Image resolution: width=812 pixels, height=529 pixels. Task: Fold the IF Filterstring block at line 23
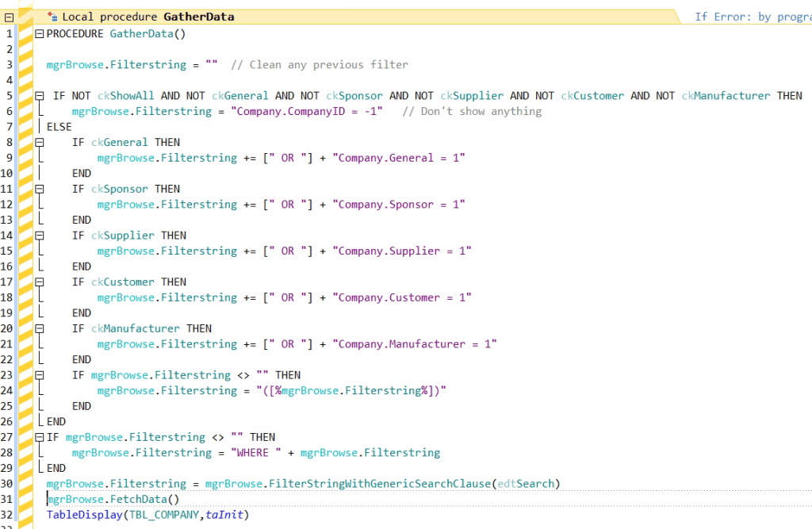40,375
